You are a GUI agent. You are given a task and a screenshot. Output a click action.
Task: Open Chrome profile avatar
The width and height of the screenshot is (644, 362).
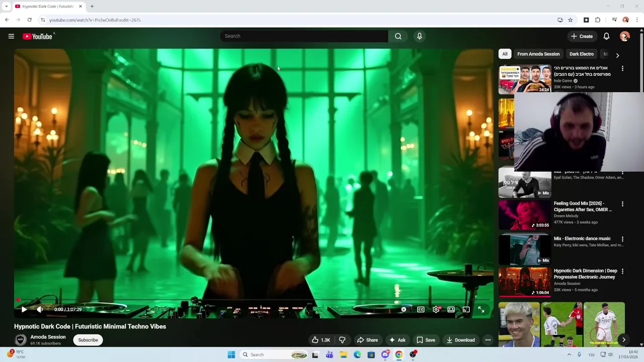pyautogui.click(x=625, y=20)
